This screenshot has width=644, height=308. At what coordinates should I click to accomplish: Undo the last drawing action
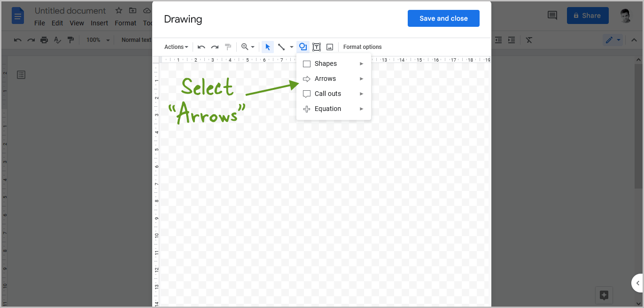[x=201, y=47]
